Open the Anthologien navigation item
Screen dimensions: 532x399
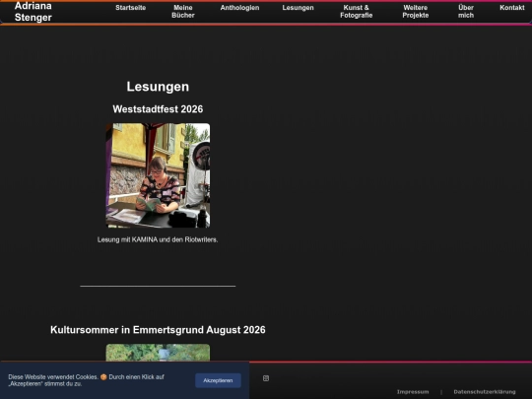click(239, 8)
